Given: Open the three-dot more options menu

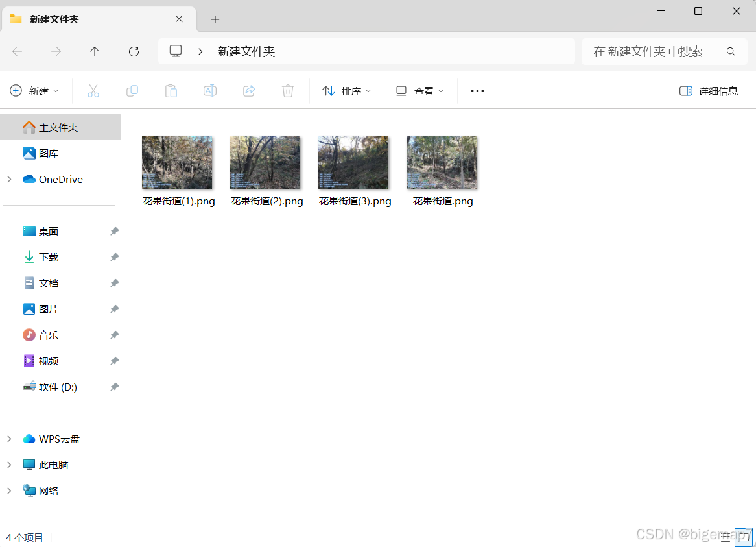Looking at the screenshot, I should point(477,91).
